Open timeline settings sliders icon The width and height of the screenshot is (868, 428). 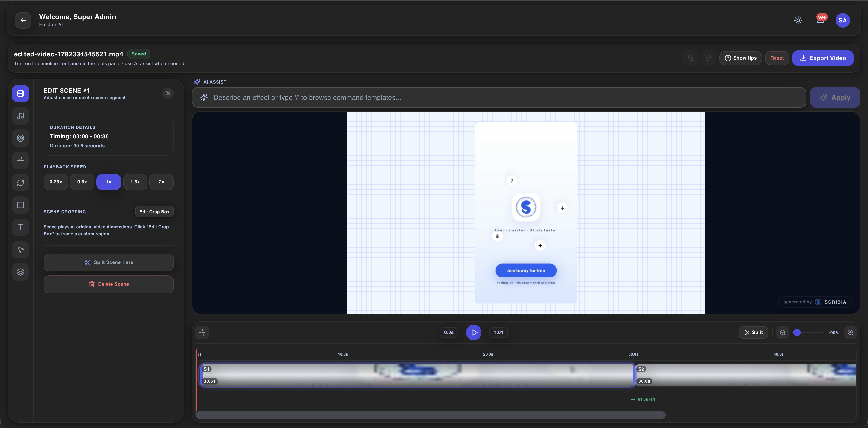click(x=202, y=333)
